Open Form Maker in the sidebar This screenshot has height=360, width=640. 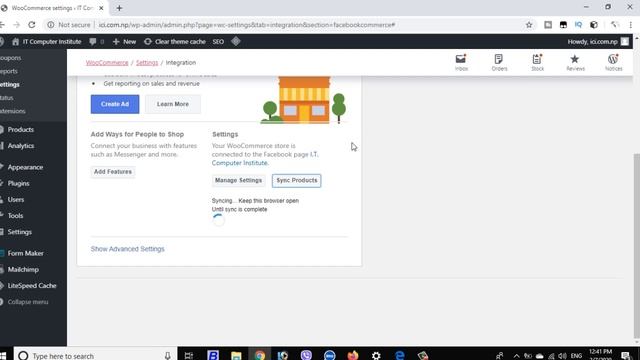[25, 253]
